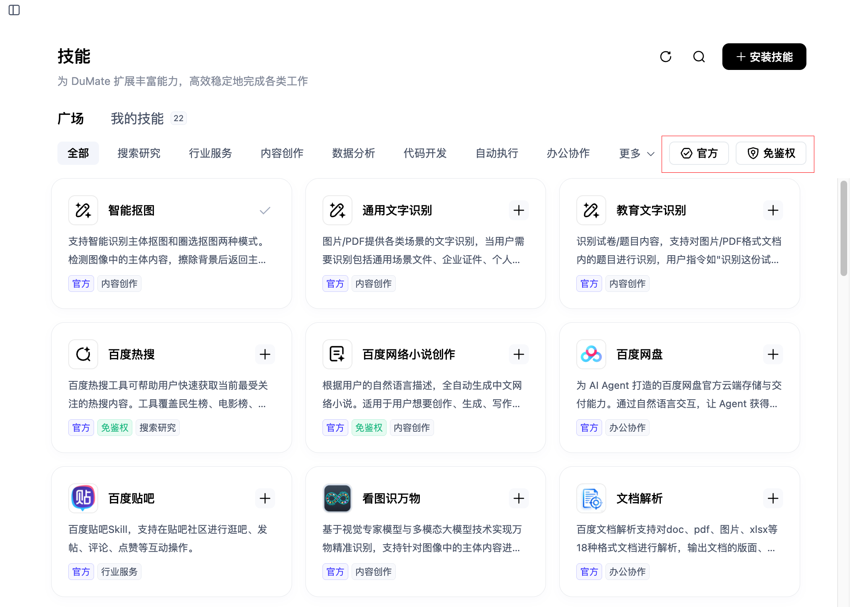Viewport: 868px width, 607px height.
Task: Click the 教育文字识别 skill icon
Action: click(591, 210)
